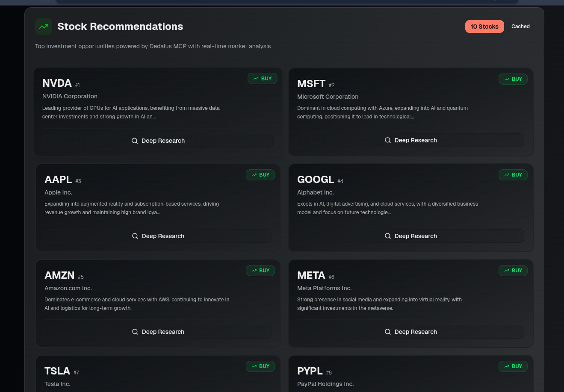The image size is (564, 392).
Task: Click the BUY badge on MSFT card
Action: coord(513,79)
